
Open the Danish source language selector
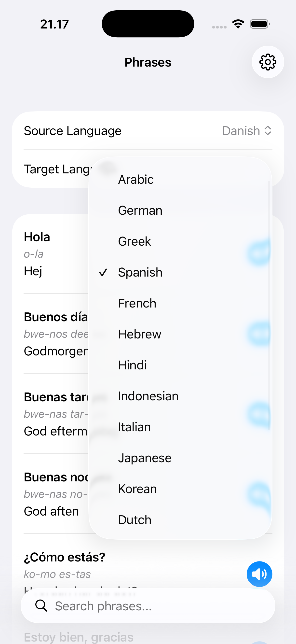pos(246,130)
